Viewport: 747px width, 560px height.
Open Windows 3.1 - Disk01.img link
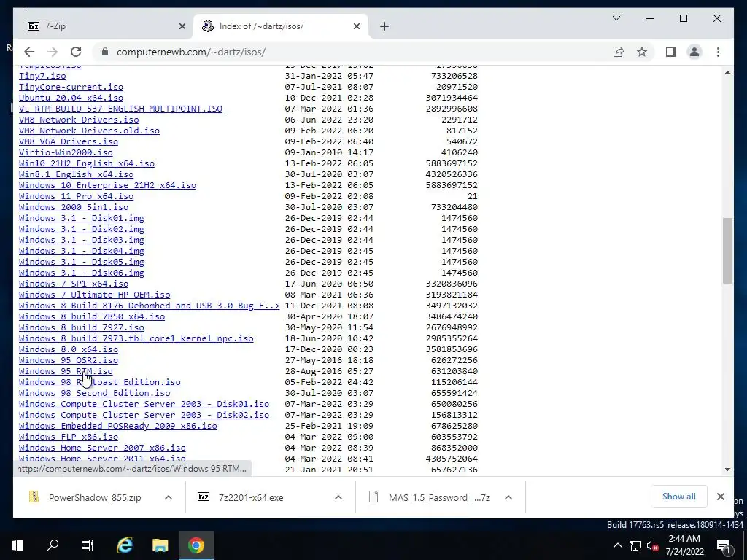pos(82,218)
